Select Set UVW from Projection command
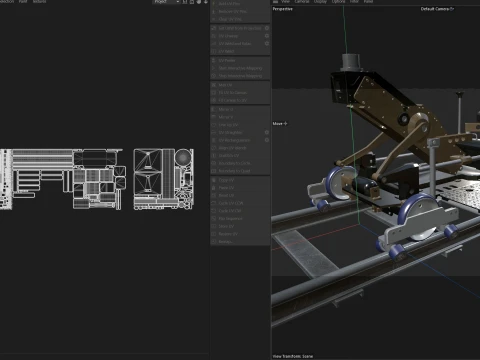 coord(237,28)
